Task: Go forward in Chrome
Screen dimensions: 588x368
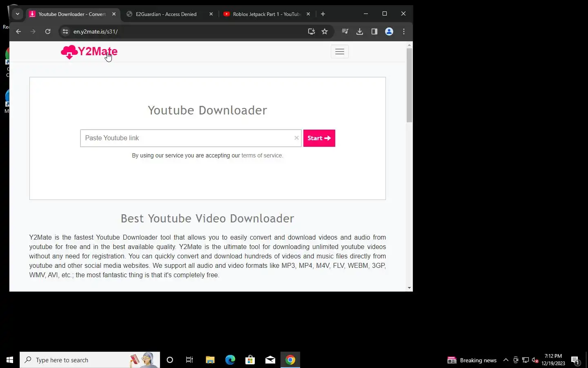Action: tap(33, 31)
